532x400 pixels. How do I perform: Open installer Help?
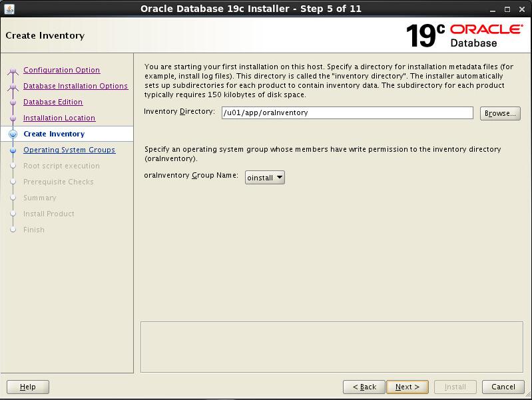(x=27, y=387)
